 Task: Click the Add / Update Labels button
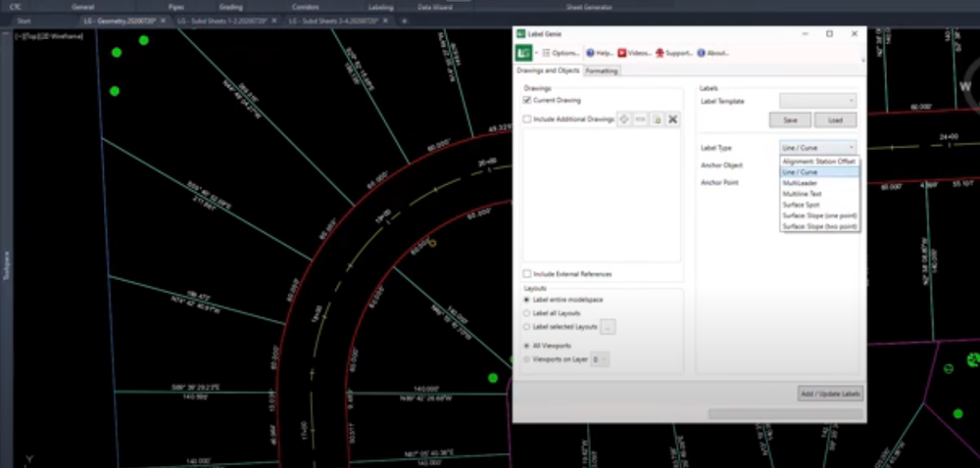click(x=829, y=394)
